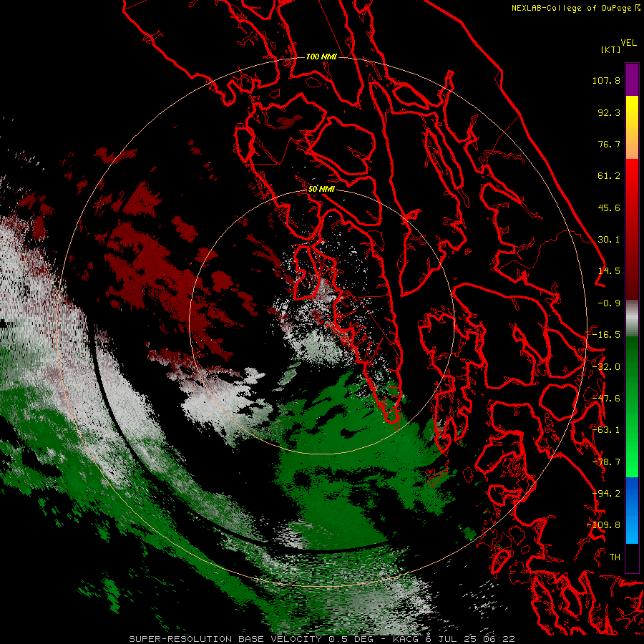This screenshot has width=644, height=644.
Task: Click the -16.5 legend value
Action: [x=606, y=335]
